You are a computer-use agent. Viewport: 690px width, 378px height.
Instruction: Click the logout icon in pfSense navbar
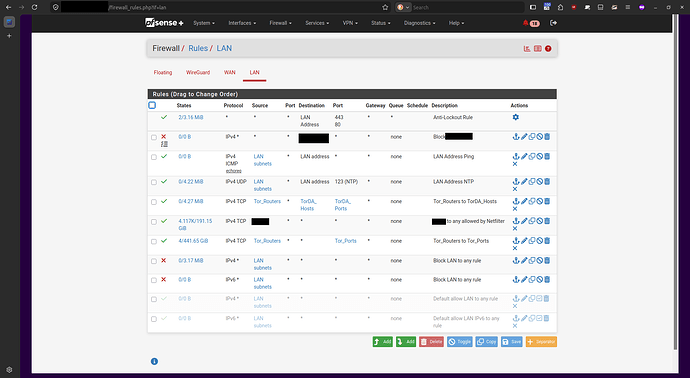point(554,23)
